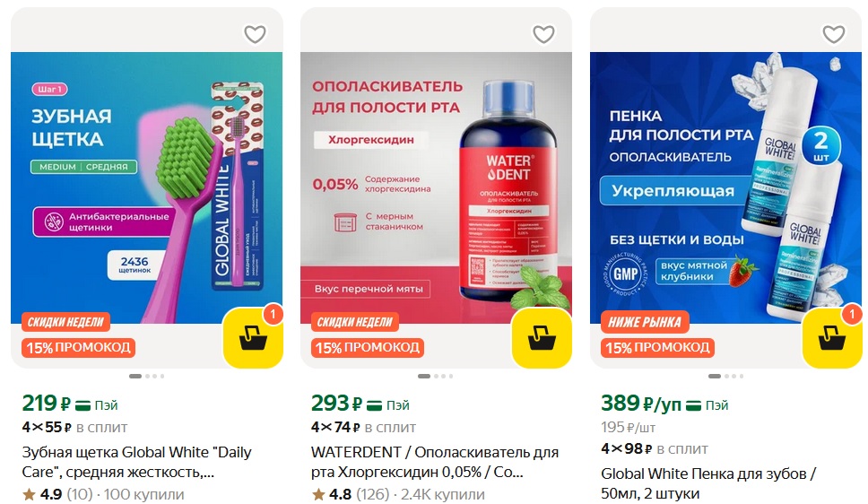Open 'WATERDENT / Ополаскиватель для рта' title link
This screenshot has width=868, height=504.
click(435, 462)
